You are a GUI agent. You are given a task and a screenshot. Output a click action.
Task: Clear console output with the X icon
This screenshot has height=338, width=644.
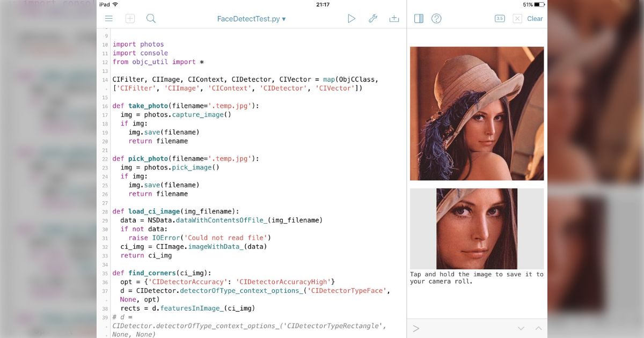pyautogui.click(x=517, y=18)
